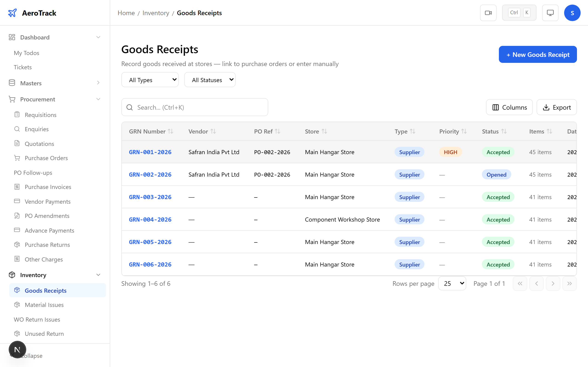Open the screen recording camera tool
The height and width of the screenshot is (367, 588).
[488, 13]
